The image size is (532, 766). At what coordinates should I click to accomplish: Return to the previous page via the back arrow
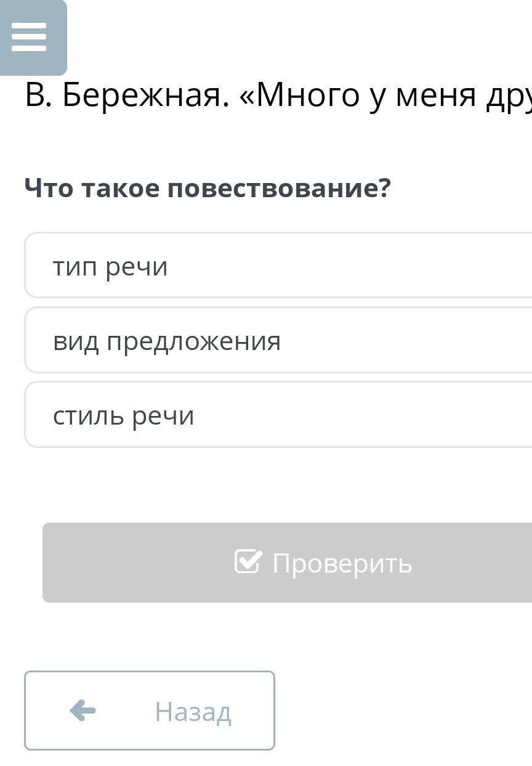click(x=83, y=711)
